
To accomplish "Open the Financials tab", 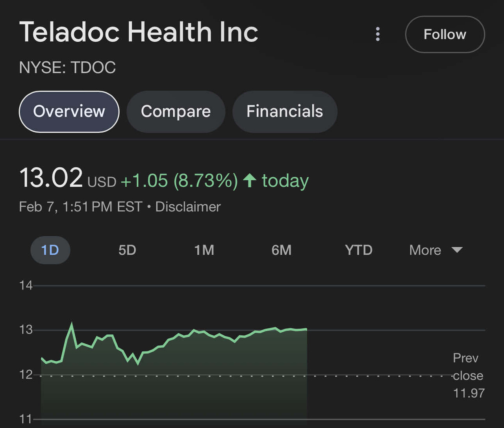I will (284, 111).
